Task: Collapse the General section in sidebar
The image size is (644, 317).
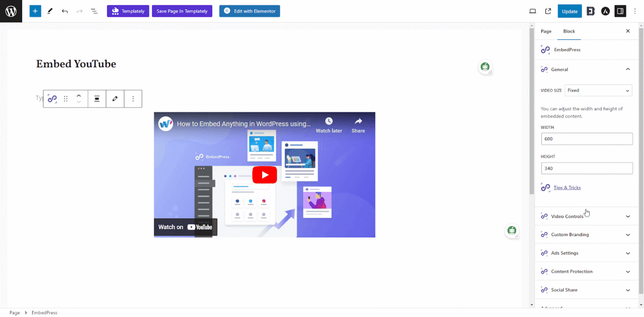Action: tap(628, 69)
